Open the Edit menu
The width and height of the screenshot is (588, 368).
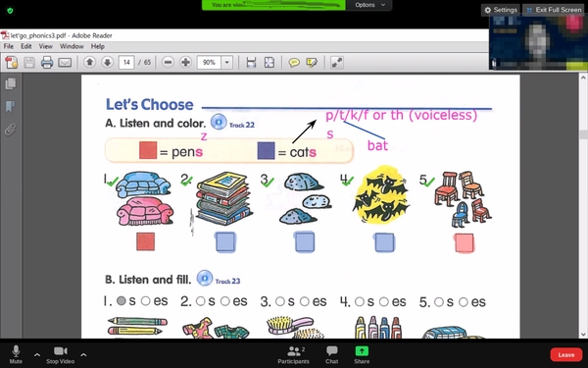(25, 46)
